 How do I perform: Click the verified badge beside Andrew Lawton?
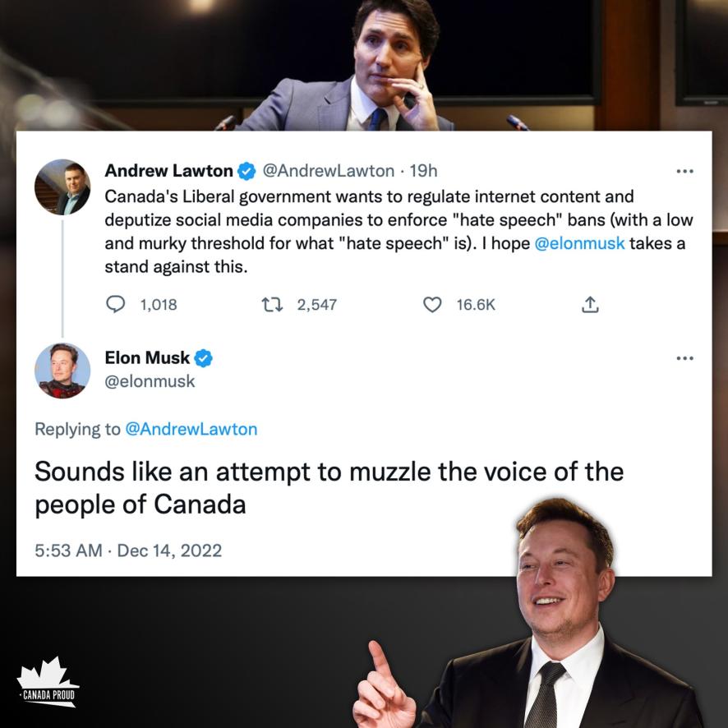point(247,172)
